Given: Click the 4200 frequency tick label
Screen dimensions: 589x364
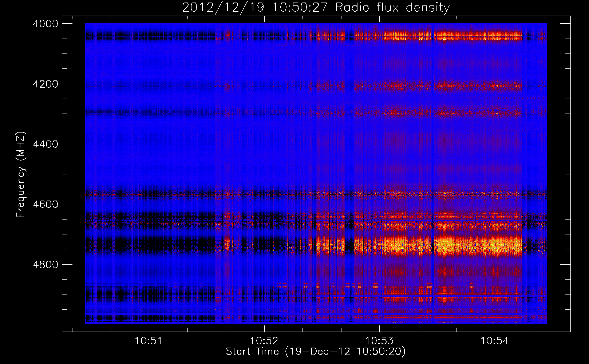Looking at the screenshot, I should coord(46,84).
